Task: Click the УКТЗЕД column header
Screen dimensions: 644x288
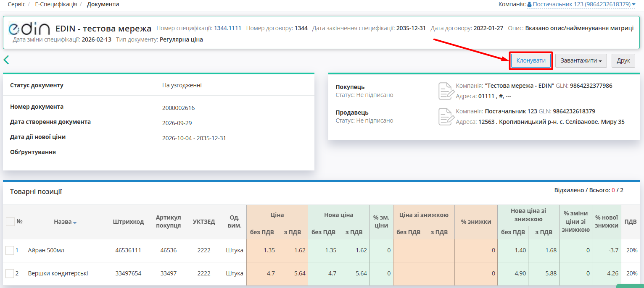Action: (204, 222)
